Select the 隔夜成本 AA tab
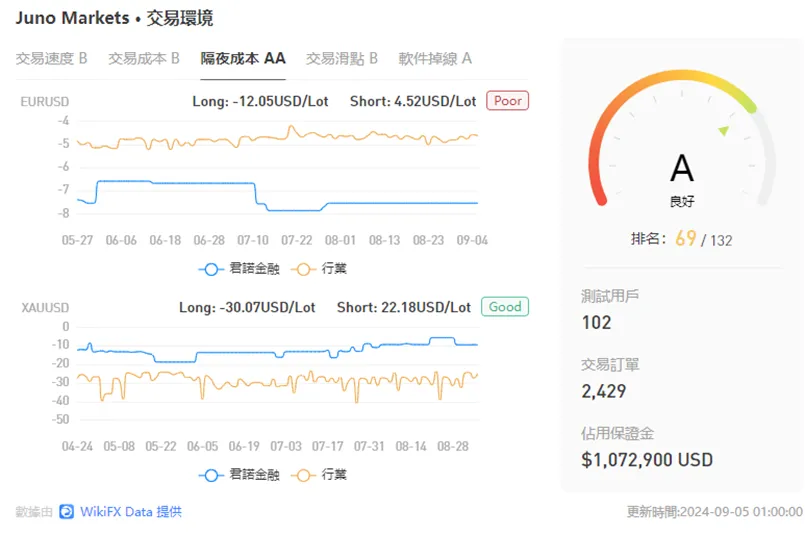 243,59
